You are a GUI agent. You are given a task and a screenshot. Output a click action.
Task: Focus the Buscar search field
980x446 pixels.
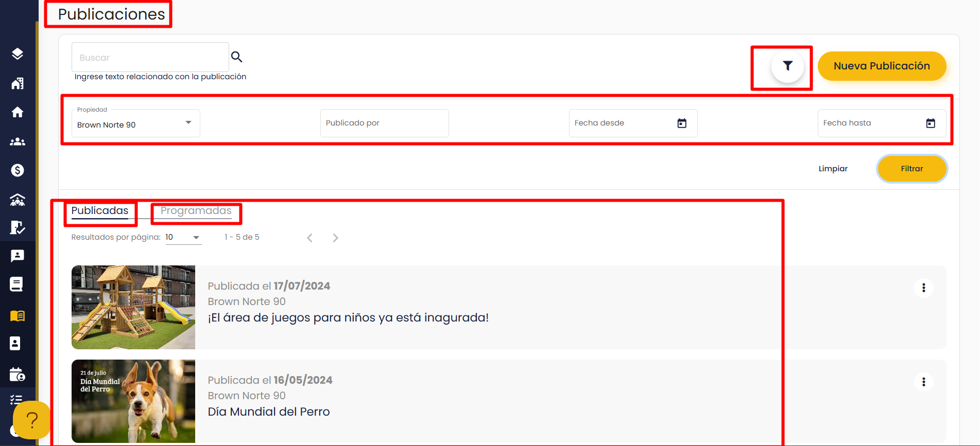150,57
